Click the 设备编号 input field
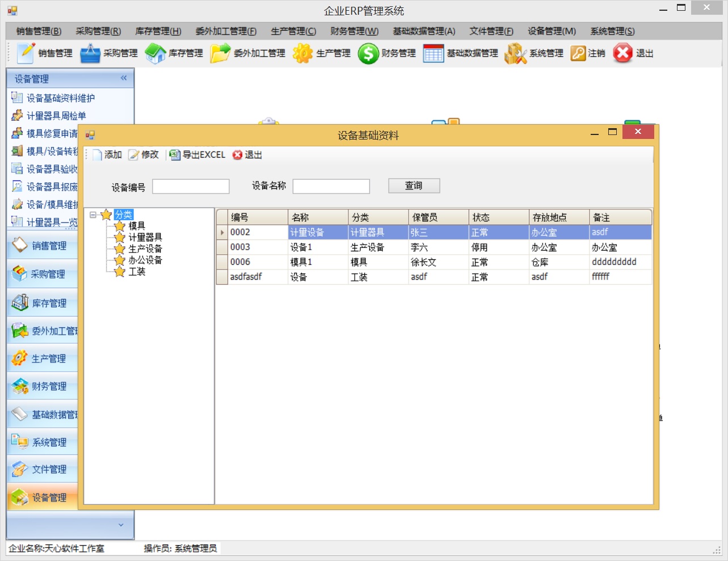Viewport: 728px width, 561px height. (191, 187)
